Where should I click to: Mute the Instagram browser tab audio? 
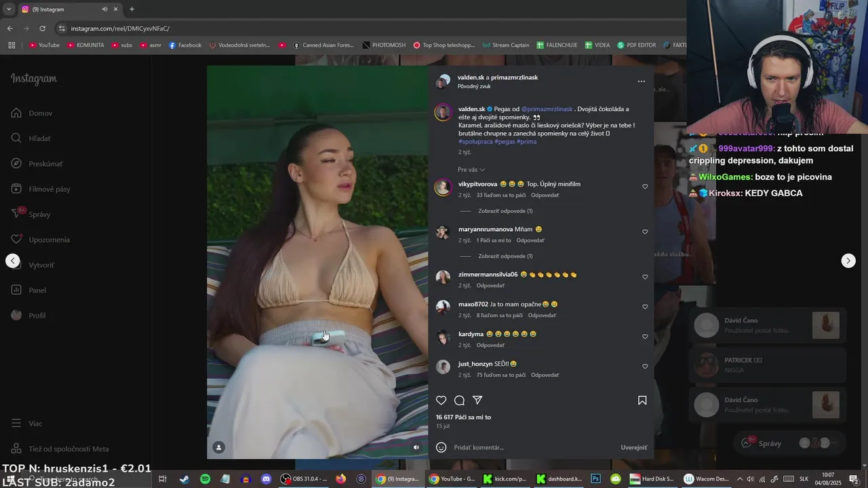pyautogui.click(x=104, y=9)
